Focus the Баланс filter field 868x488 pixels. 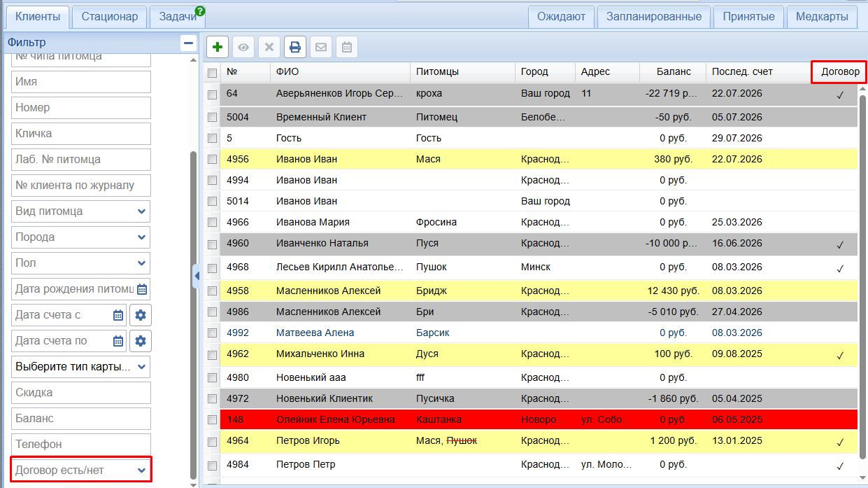(x=81, y=419)
